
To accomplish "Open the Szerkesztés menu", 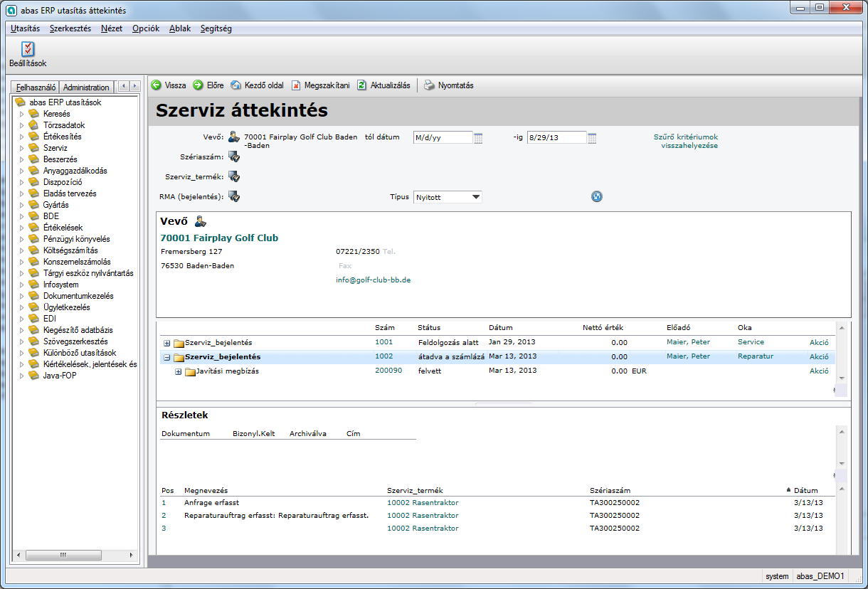I will 70,28.
